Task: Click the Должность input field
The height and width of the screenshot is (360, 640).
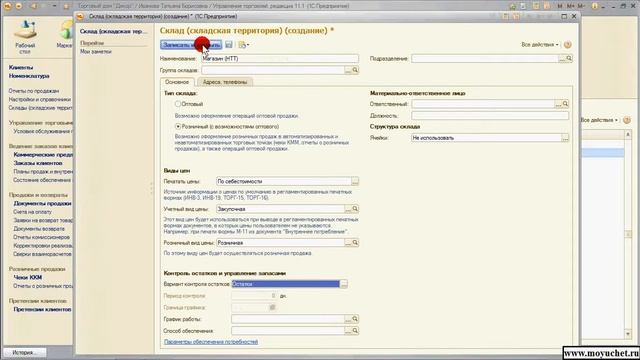Action: pyautogui.click(x=490, y=116)
